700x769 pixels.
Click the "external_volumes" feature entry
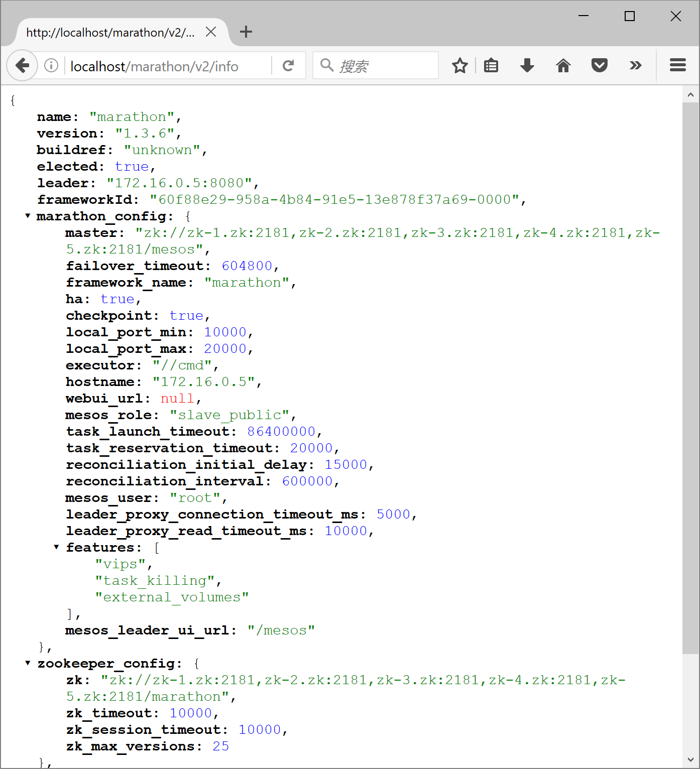172,597
